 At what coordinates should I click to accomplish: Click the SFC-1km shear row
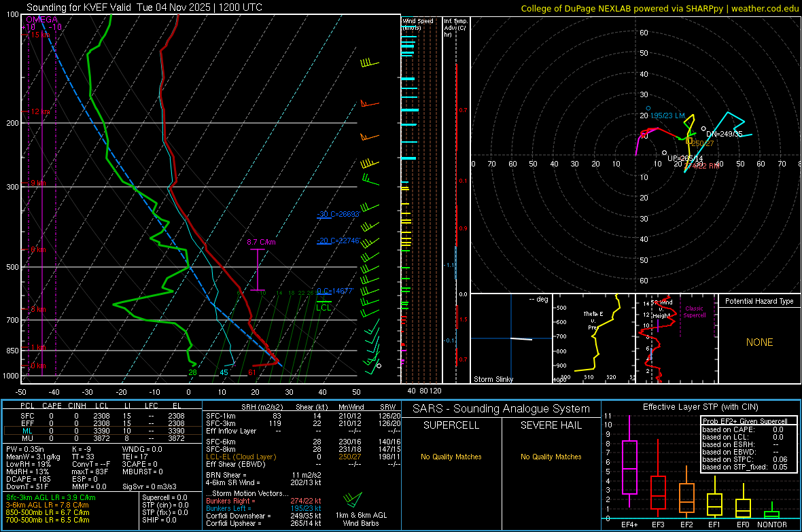coord(303,416)
